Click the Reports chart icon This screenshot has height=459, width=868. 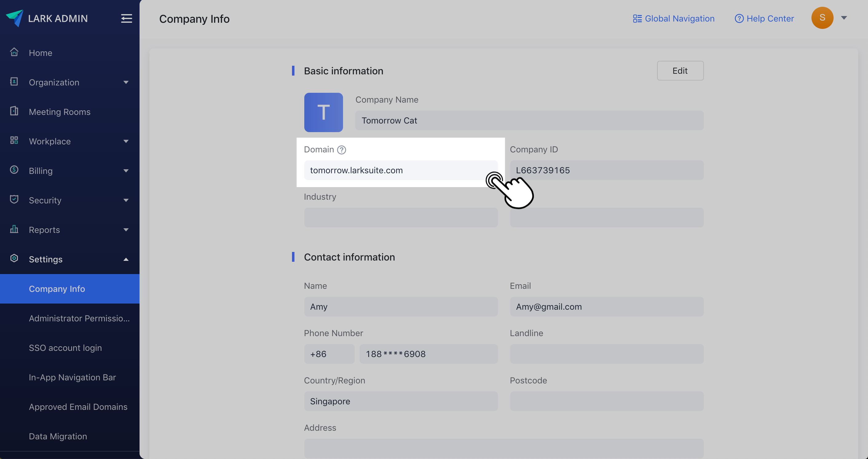point(14,229)
